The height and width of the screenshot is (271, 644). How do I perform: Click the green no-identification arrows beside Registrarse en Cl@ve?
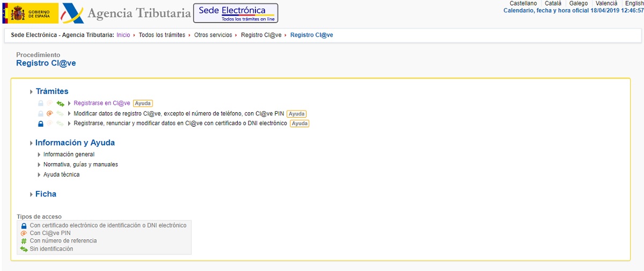(61, 104)
